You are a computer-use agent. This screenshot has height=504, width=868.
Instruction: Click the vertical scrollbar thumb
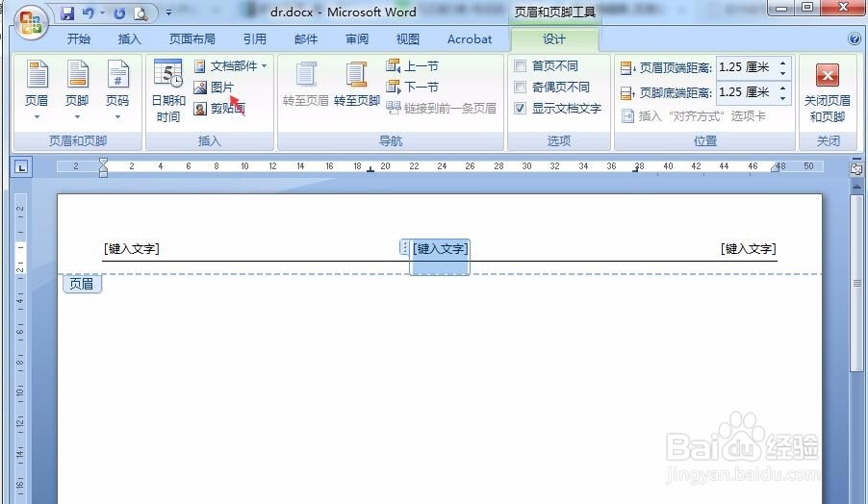coord(856,282)
